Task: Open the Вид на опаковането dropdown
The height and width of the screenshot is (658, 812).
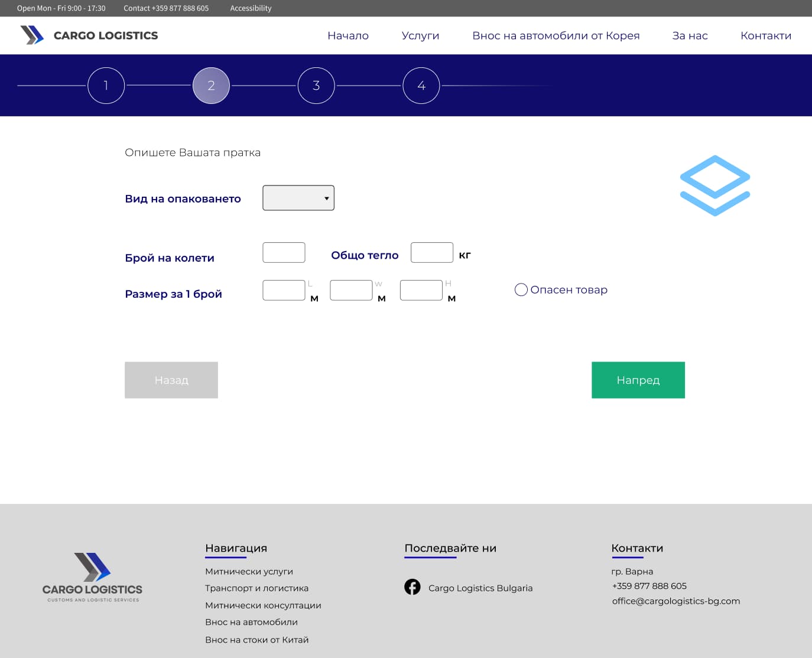Action: pyautogui.click(x=298, y=198)
